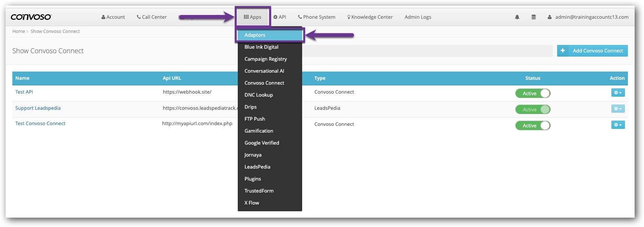Toggle Active status for Support Leadspedia
The image size is (644, 227).
tap(533, 109)
